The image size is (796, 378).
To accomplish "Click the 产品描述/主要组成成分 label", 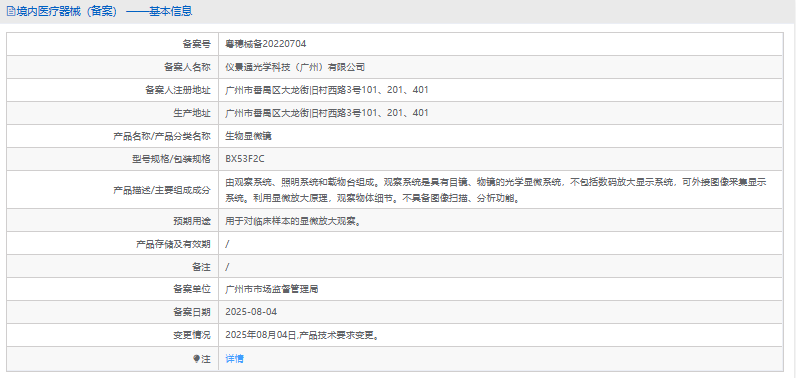I will tap(161, 190).
